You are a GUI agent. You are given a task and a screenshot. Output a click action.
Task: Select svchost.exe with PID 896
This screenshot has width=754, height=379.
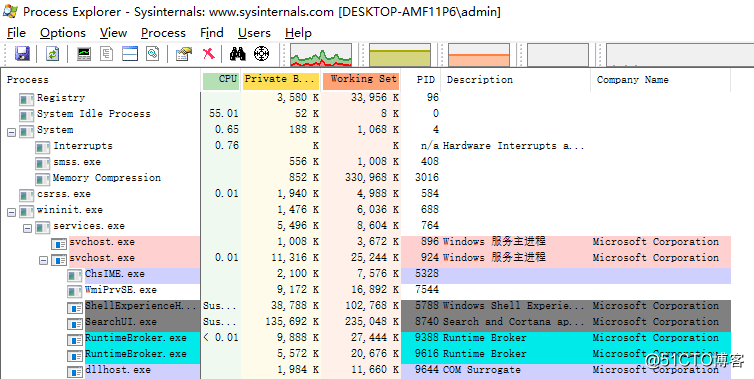pyautogui.click(x=102, y=242)
